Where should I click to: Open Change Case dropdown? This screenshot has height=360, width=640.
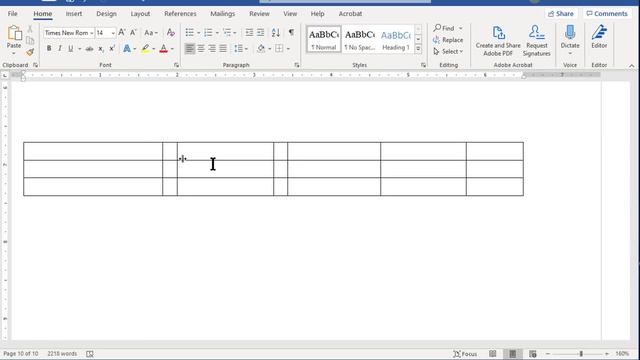pos(151,33)
